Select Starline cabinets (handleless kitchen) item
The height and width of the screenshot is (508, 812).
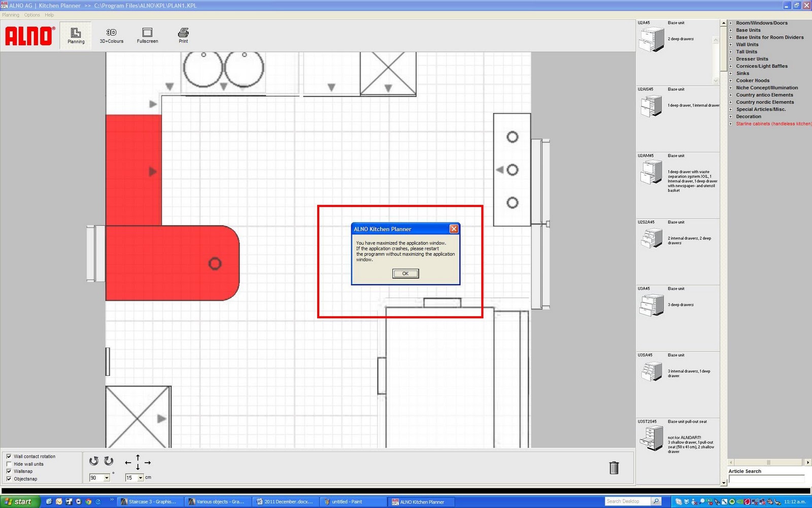pos(773,124)
